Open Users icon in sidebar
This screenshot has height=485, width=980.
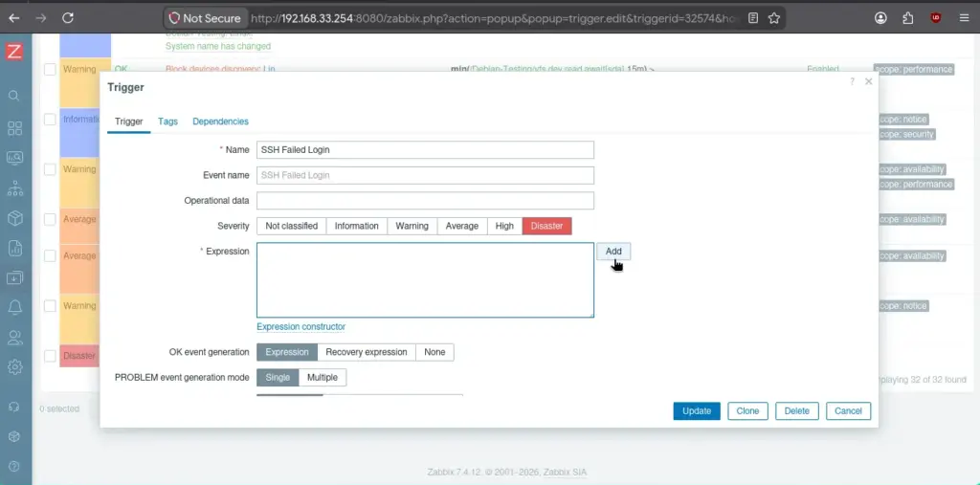14,338
